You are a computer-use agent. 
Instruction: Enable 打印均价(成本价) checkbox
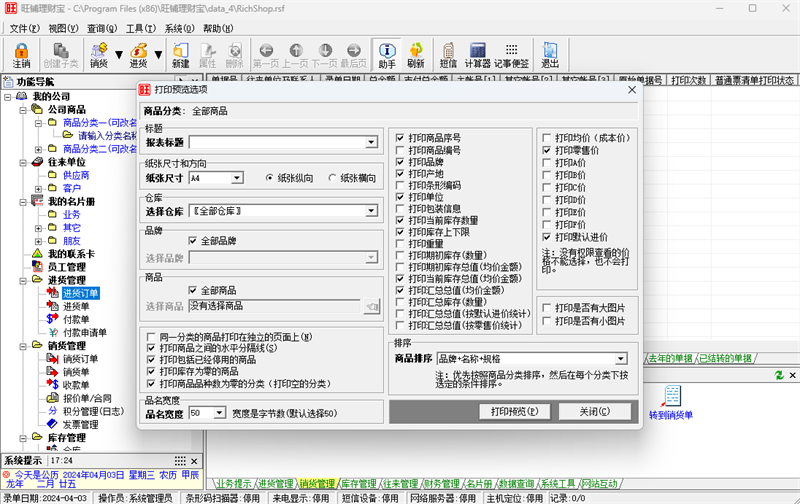(x=546, y=138)
